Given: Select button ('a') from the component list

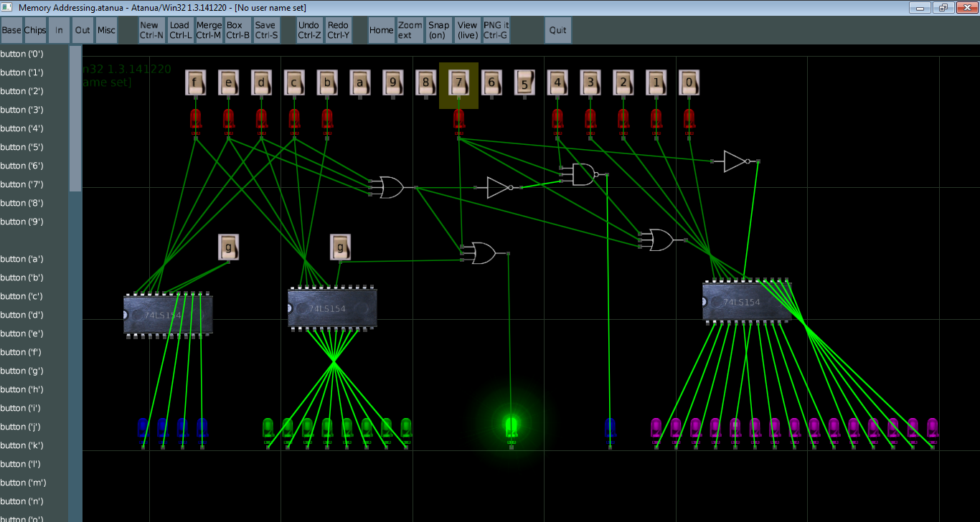Looking at the screenshot, I should pos(22,259).
